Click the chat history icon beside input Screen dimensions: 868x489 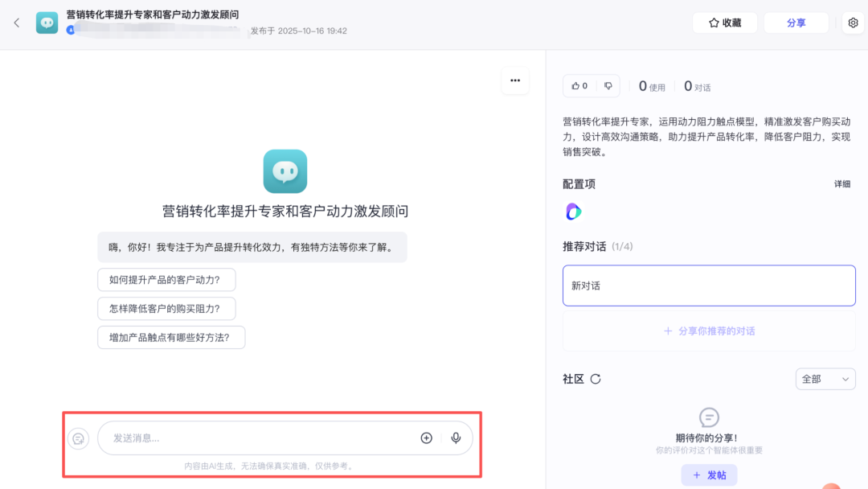click(78, 438)
